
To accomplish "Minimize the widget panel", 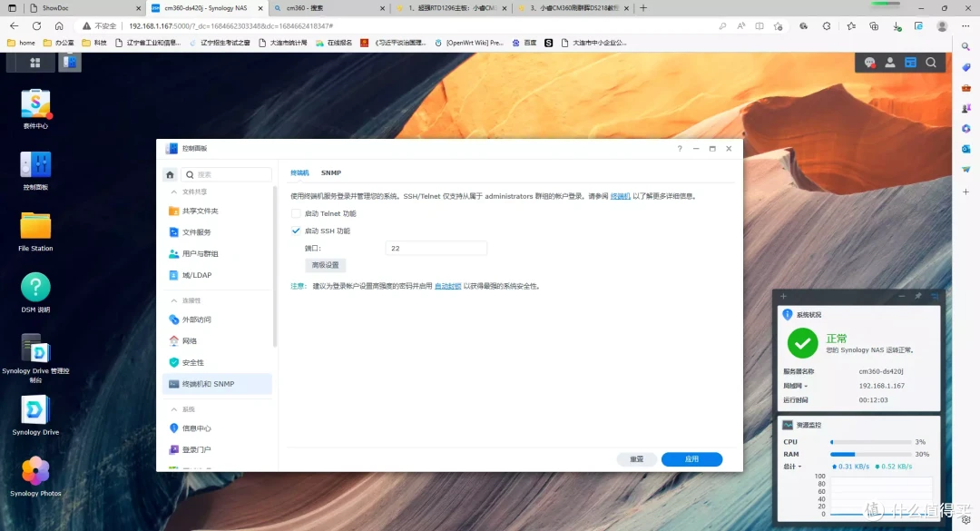I will 901,297.
